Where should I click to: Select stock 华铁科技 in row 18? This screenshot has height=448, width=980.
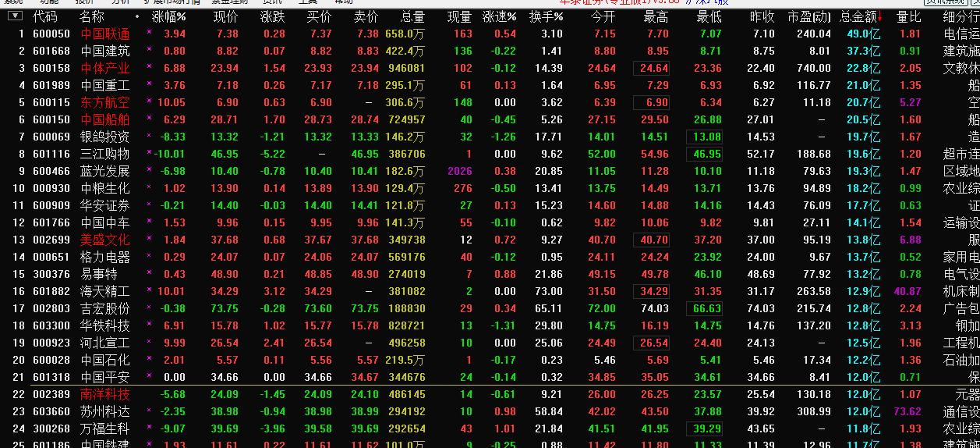pos(105,325)
